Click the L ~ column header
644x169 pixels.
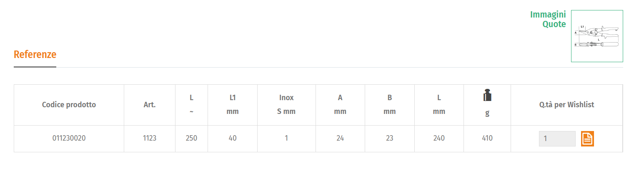[x=191, y=105]
